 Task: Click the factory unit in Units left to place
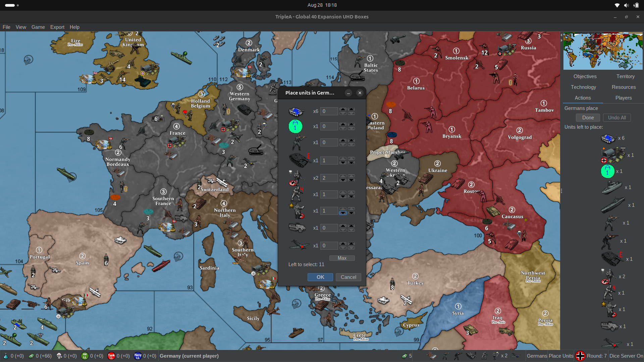tap(613, 155)
